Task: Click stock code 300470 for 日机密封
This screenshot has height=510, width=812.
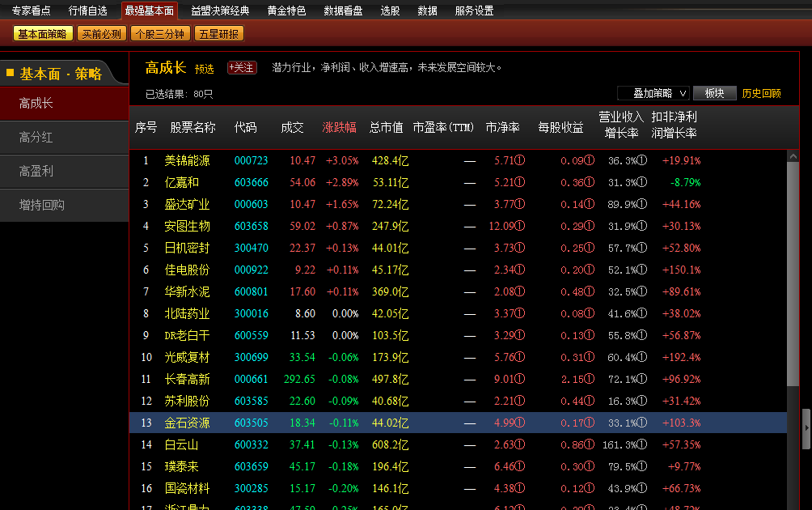Action: coord(251,249)
